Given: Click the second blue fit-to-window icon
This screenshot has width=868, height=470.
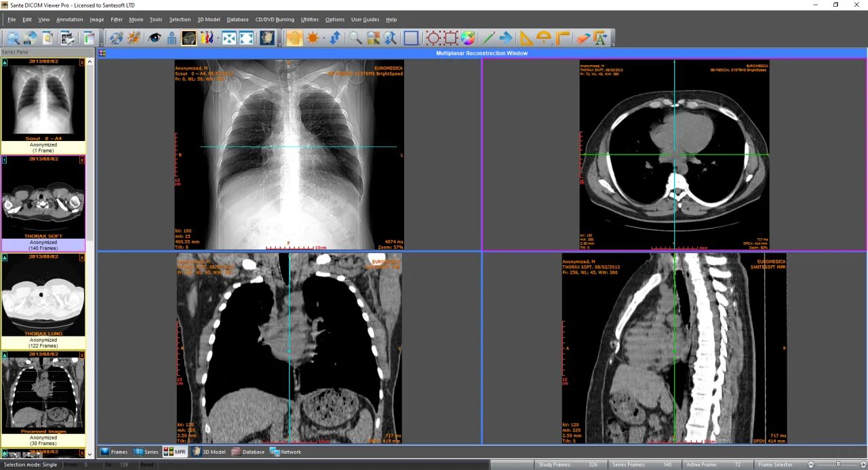Looking at the screenshot, I should [247, 38].
